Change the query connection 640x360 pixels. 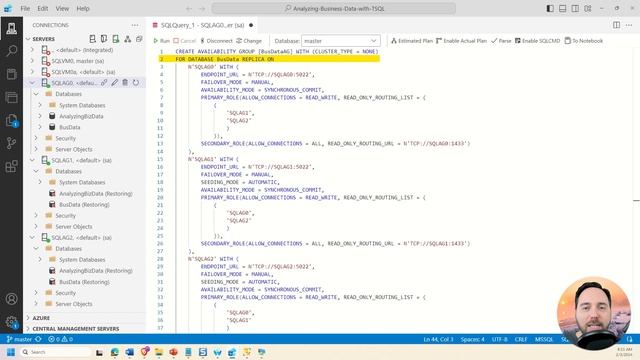[x=249, y=41]
